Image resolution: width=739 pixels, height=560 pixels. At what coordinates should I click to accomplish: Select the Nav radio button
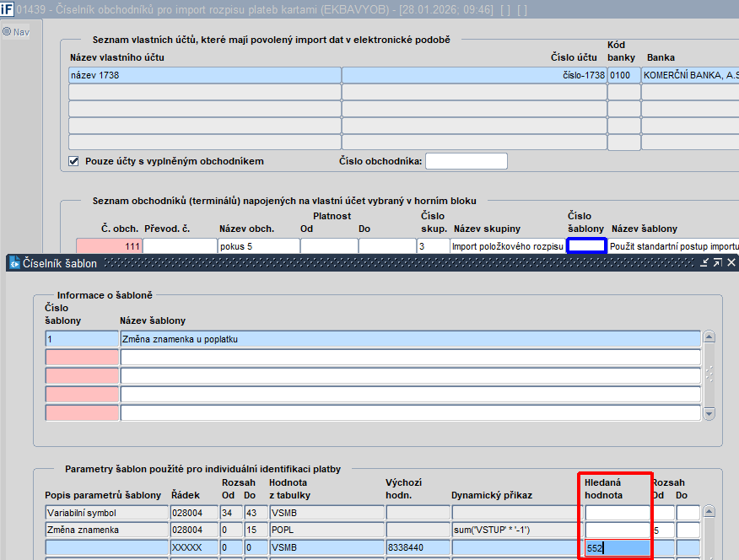click(x=7, y=32)
